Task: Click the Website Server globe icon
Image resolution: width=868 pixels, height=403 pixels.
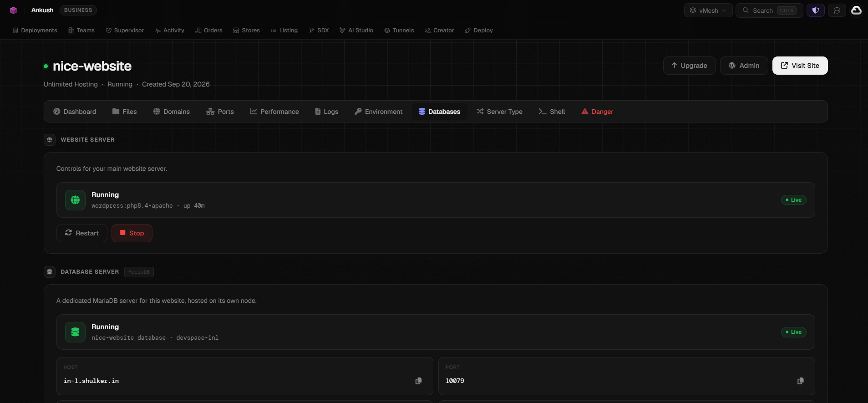Action: click(x=50, y=140)
